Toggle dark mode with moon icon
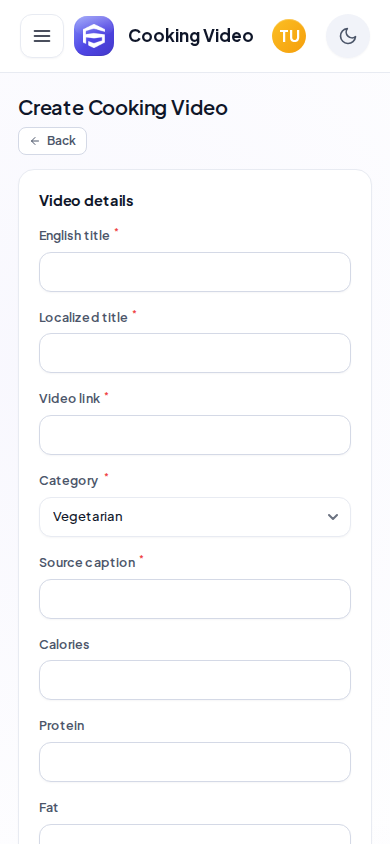The width and height of the screenshot is (390, 844). pyautogui.click(x=348, y=36)
